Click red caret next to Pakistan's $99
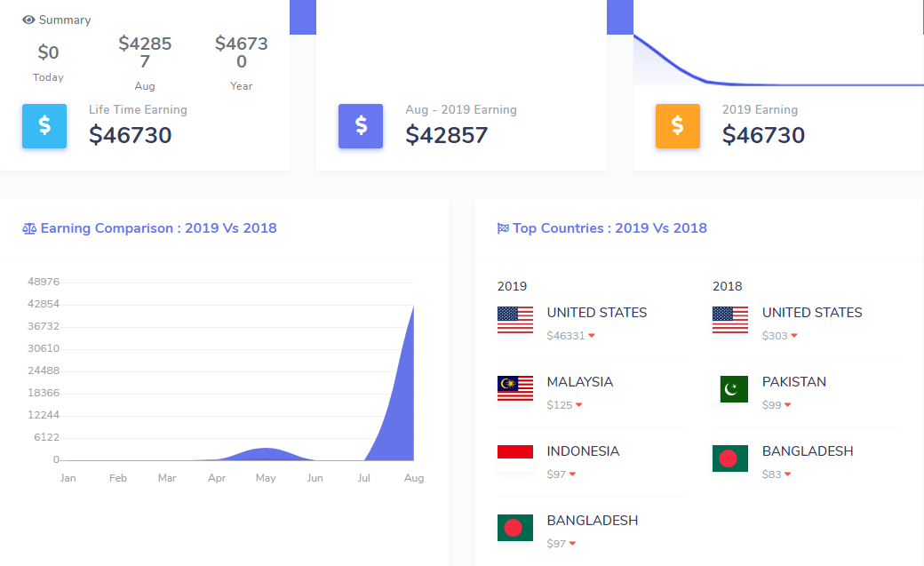924x566 pixels. [x=787, y=405]
